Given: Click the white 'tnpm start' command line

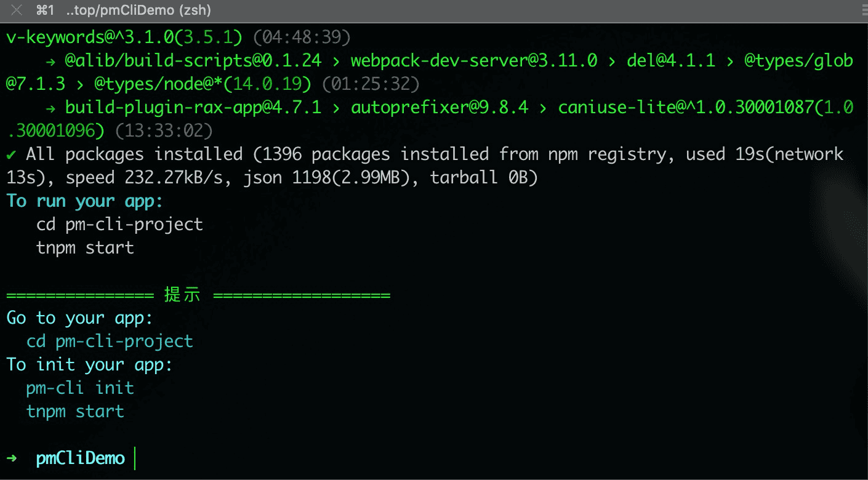Looking at the screenshot, I should click(85, 248).
